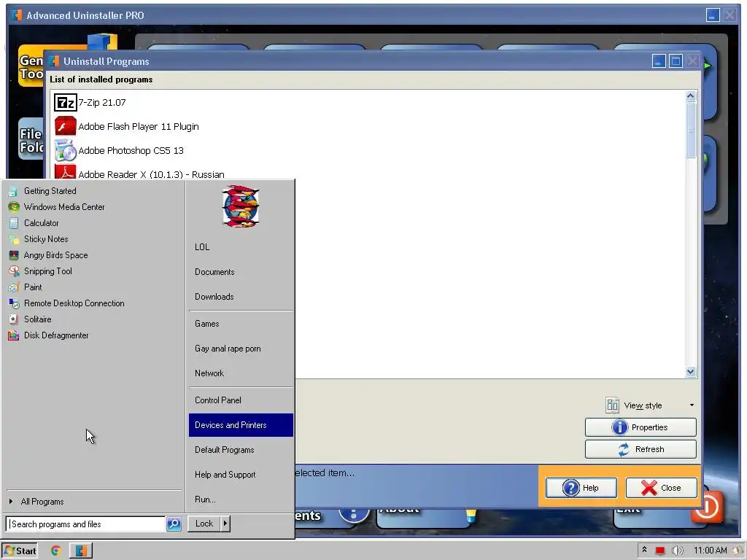Open Devices and Printers
Screen dimensions: 747x560
pyautogui.click(x=241, y=425)
